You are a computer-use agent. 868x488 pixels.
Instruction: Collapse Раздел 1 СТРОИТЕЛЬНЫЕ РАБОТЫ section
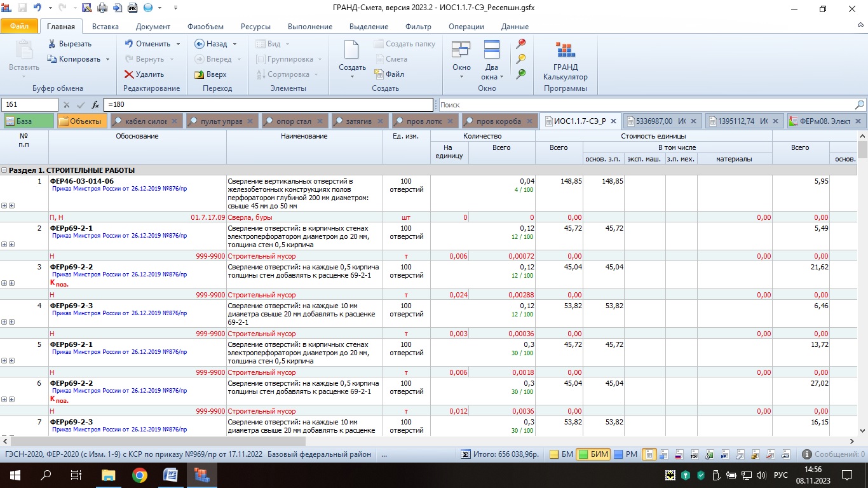point(4,170)
